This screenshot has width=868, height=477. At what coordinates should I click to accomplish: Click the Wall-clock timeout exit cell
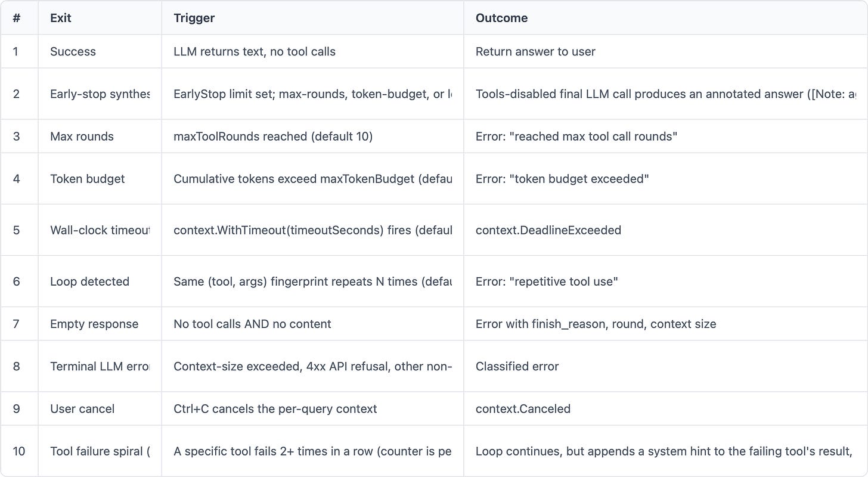tap(100, 230)
